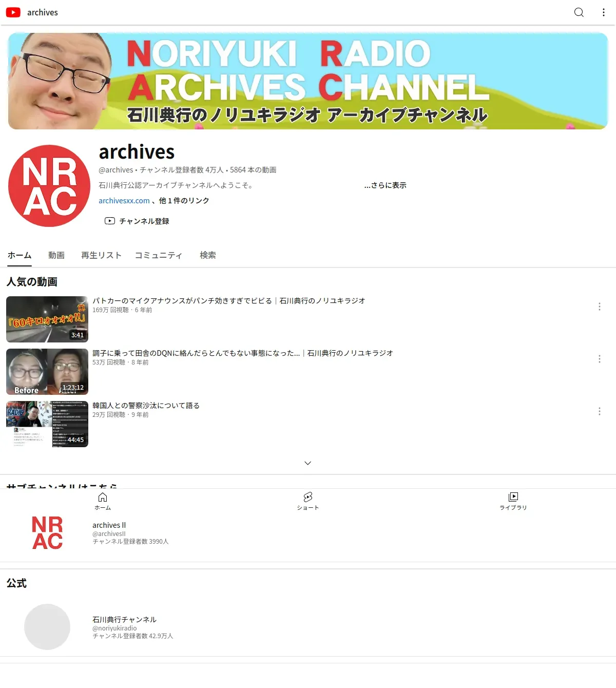Screen dimensions: 616x688
Task: Open ショート in bottom navigation
Action: click(308, 501)
